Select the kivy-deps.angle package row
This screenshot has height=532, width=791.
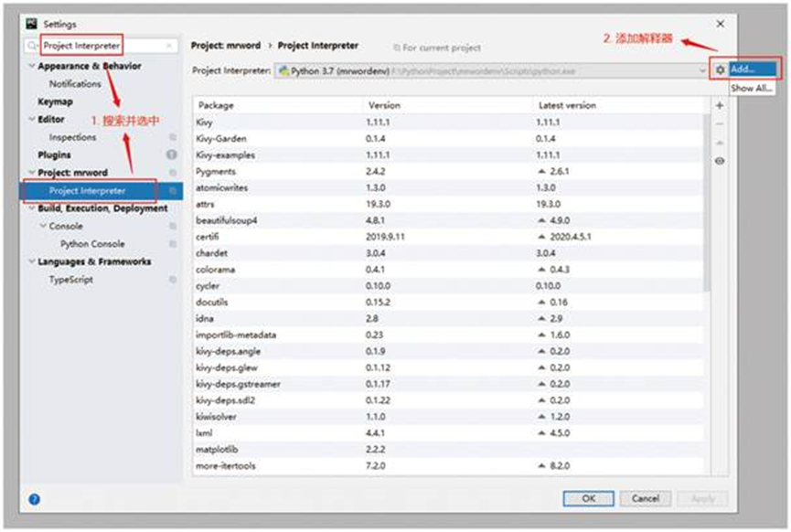[448, 351]
